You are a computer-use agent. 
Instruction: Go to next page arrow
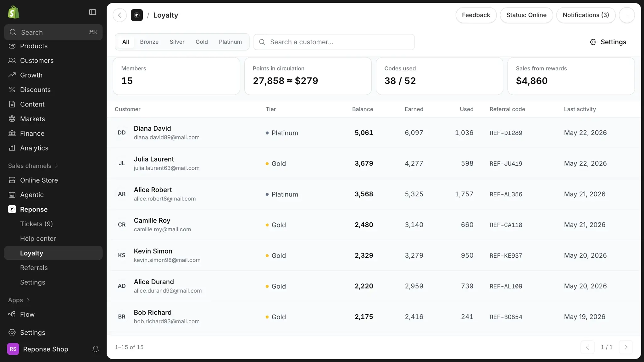626,347
